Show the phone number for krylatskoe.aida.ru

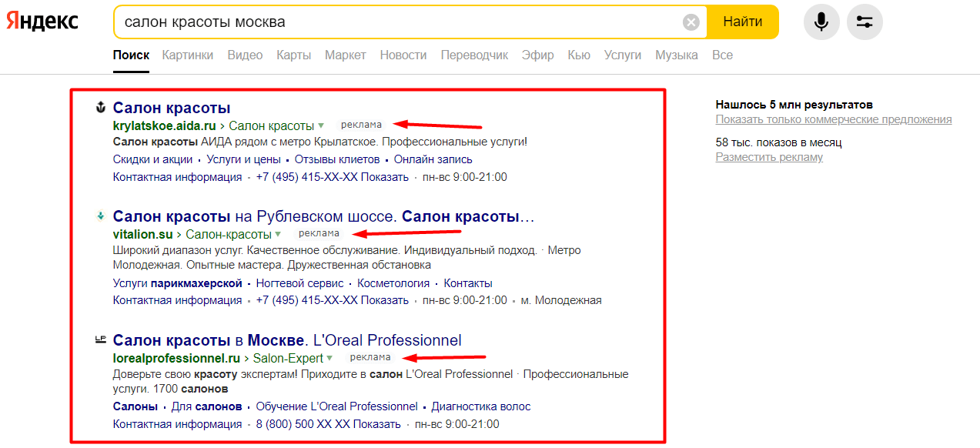[333, 177]
